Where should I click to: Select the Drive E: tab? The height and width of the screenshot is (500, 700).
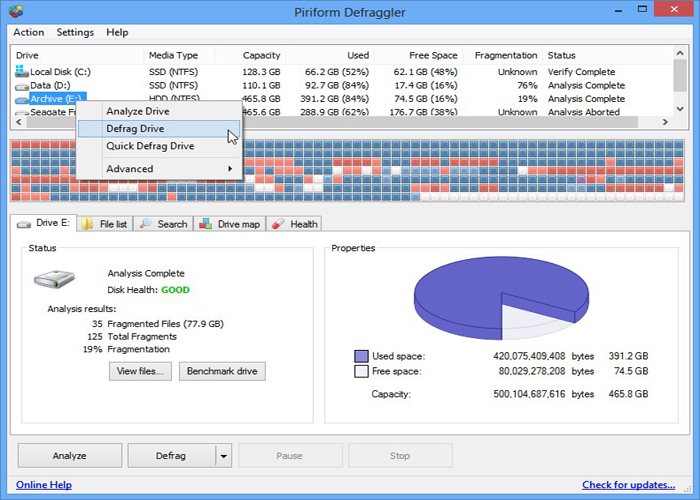coord(43,223)
